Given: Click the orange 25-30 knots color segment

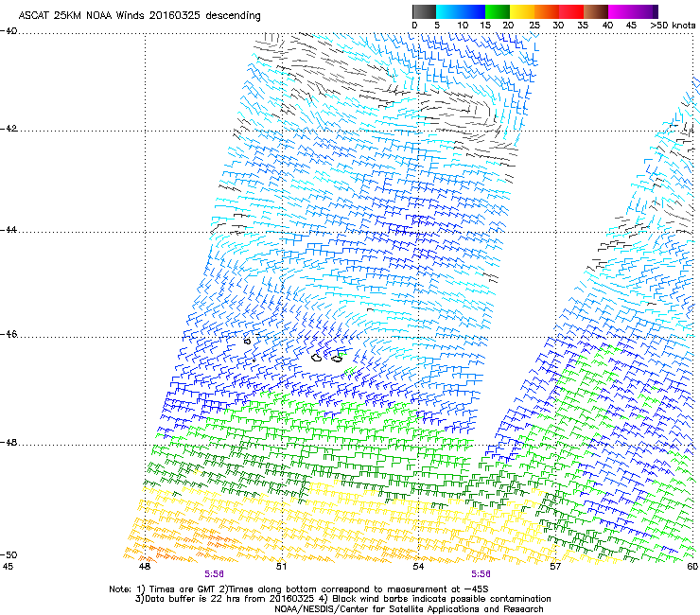Looking at the screenshot, I should coord(547,11).
